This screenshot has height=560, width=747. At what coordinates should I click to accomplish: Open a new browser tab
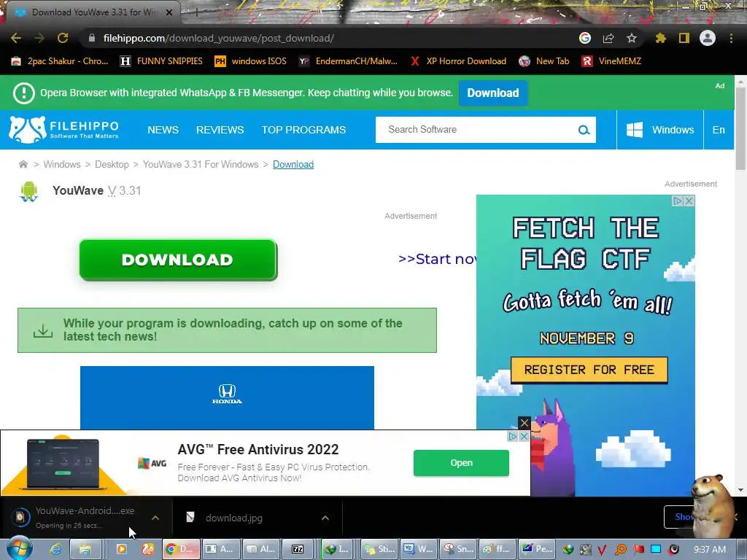(196, 12)
